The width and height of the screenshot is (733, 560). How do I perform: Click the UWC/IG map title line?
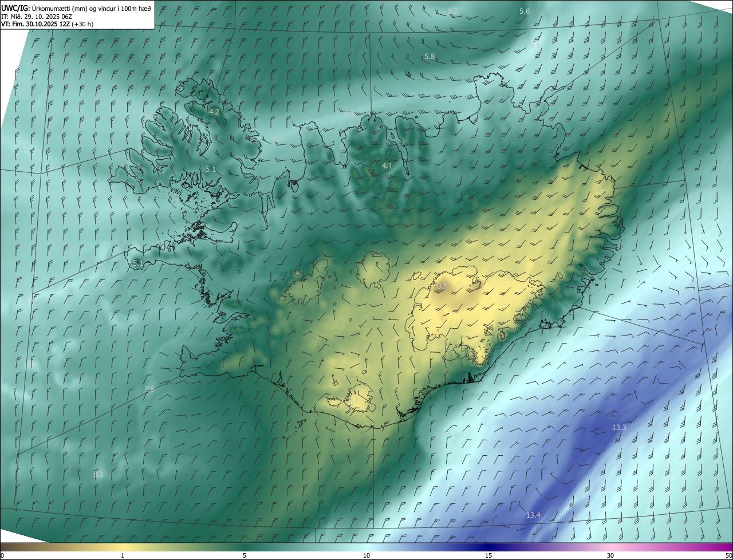tap(75, 8)
